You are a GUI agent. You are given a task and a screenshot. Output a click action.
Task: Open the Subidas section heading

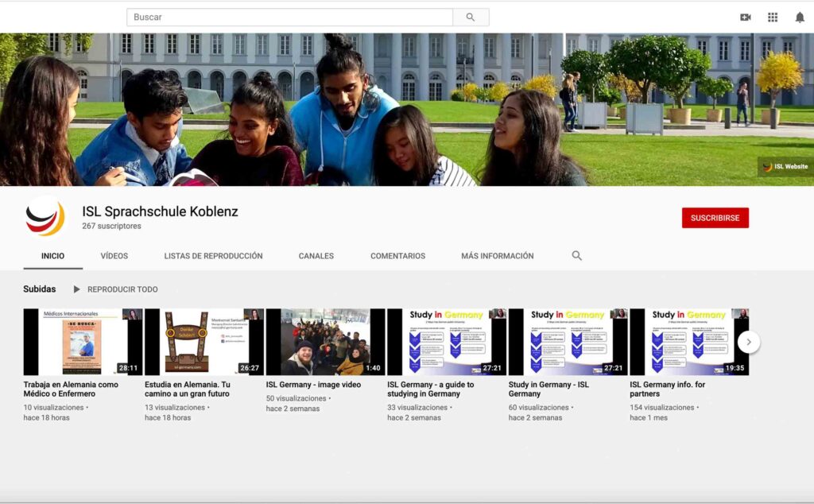click(40, 289)
